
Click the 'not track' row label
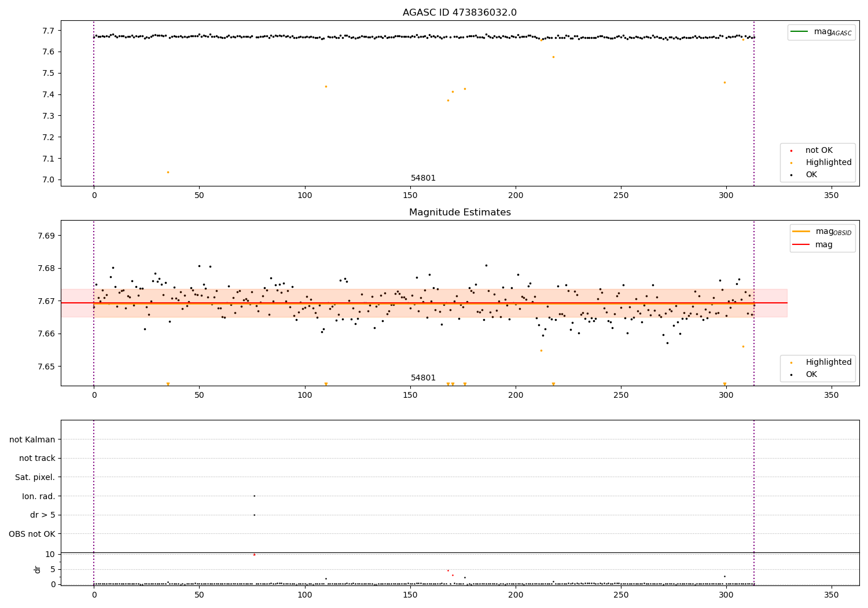coord(37,459)
